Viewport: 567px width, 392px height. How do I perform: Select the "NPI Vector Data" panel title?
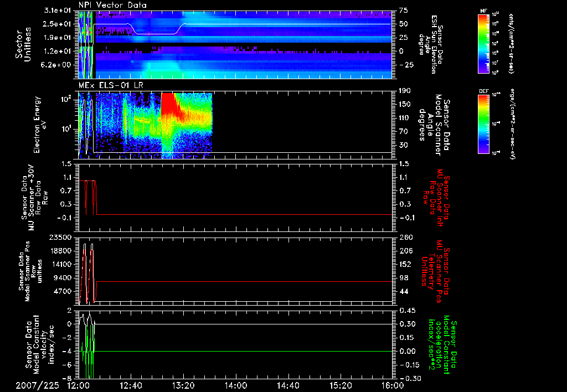(112, 5)
